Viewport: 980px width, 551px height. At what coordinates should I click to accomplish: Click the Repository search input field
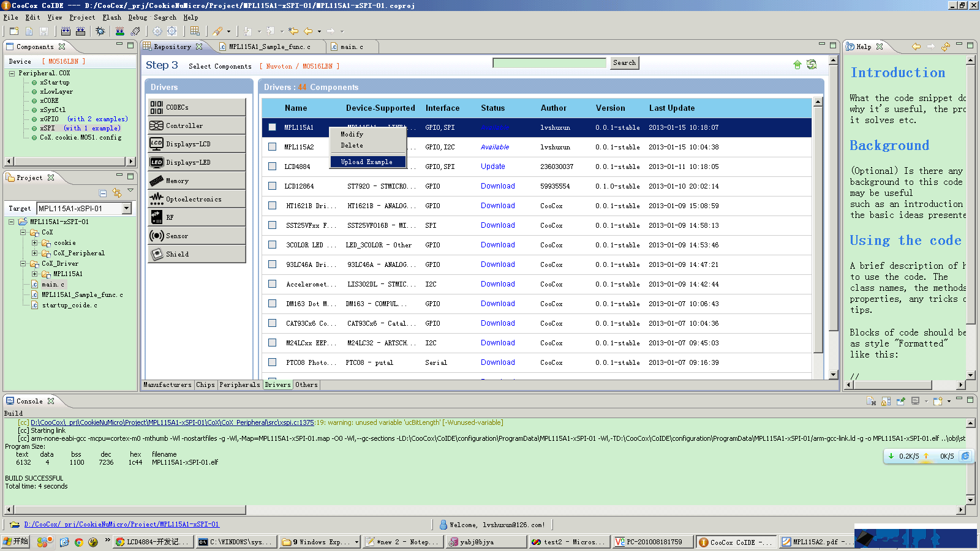click(549, 62)
